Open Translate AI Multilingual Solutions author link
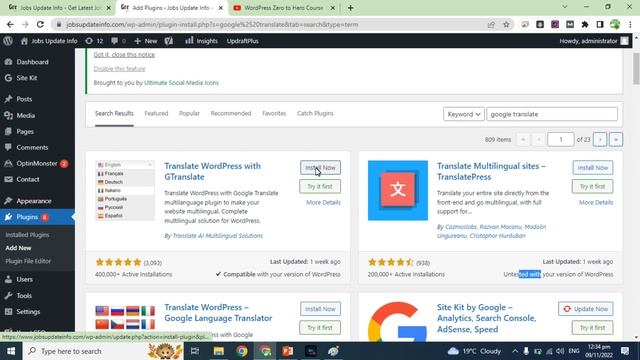This screenshot has height=360, width=640. (x=218, y=236)
